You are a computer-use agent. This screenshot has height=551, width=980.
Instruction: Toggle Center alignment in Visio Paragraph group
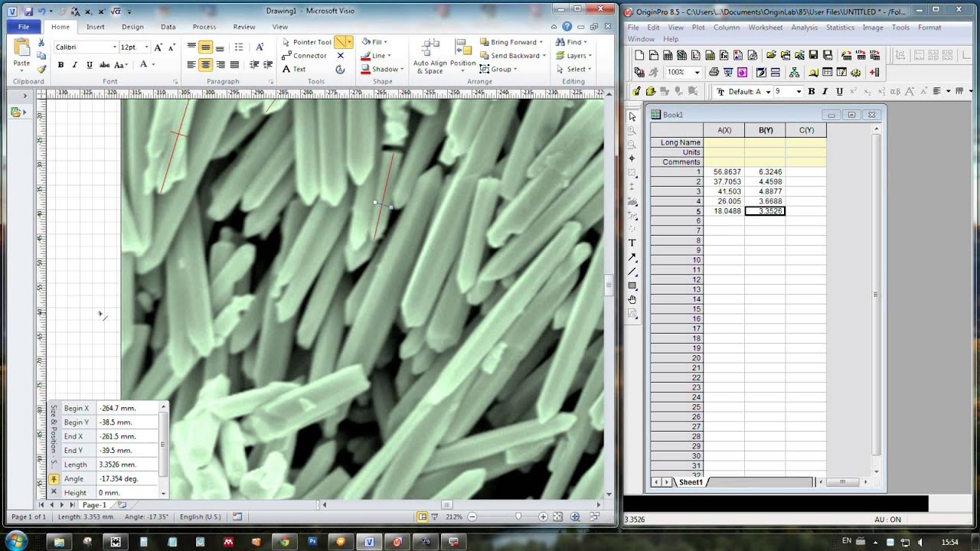pos(205,65)
